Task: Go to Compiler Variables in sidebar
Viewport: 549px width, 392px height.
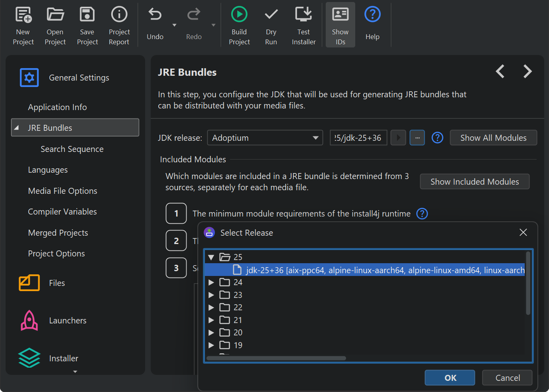Action: point(62,212)
